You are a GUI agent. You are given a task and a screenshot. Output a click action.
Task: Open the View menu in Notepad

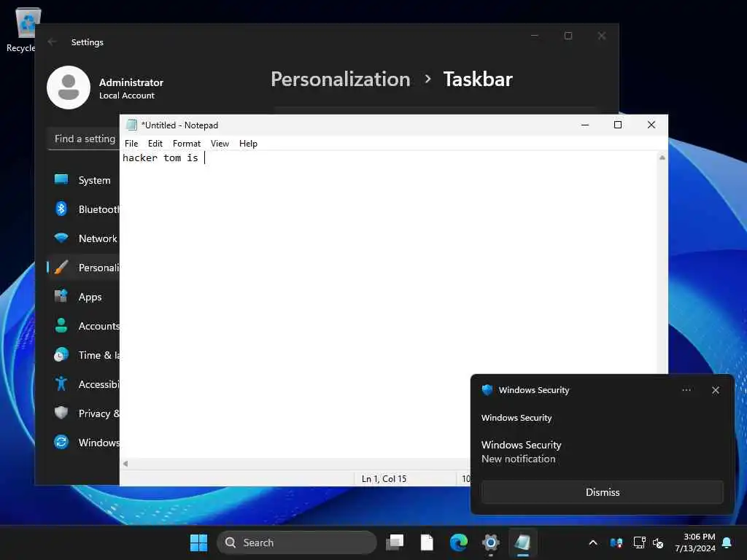click(220, 144)
